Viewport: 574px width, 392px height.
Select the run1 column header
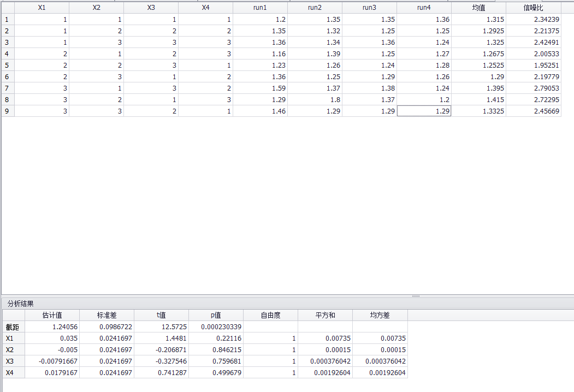tap(261, 8)
